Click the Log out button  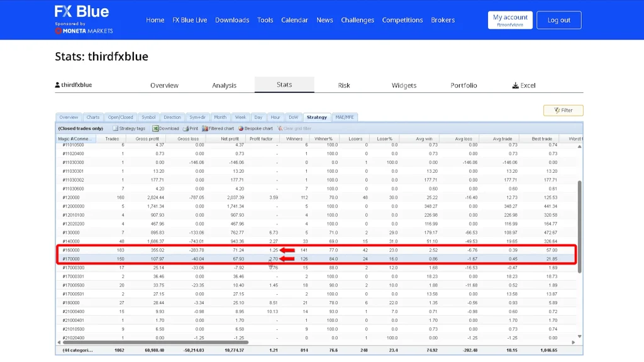558,20
